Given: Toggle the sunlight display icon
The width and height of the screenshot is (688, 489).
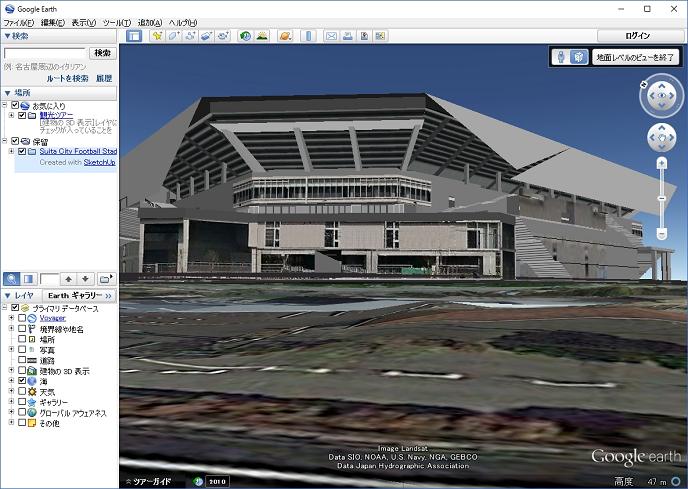Looking at the screenshot, I should pyautogui.click(x=262, y=36).
